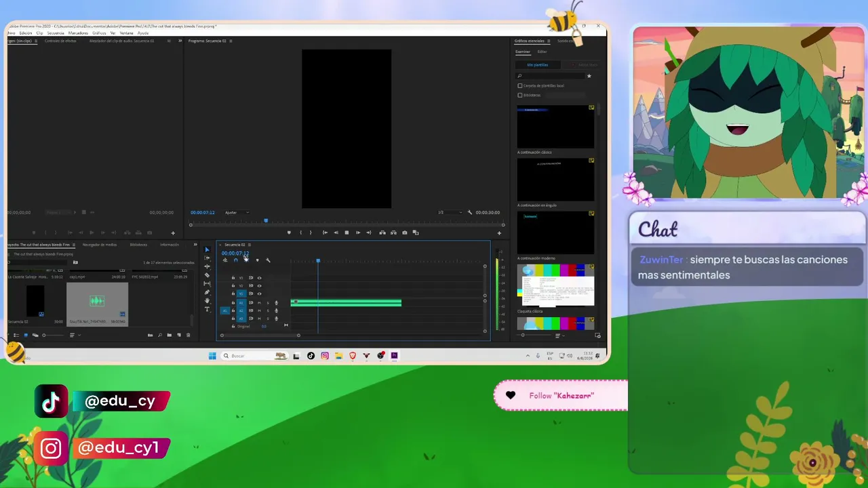The height and width of the screenshot is (488, 868).
Task: Click the Lift button in Program monitor
Action: (x=382, y=232)
